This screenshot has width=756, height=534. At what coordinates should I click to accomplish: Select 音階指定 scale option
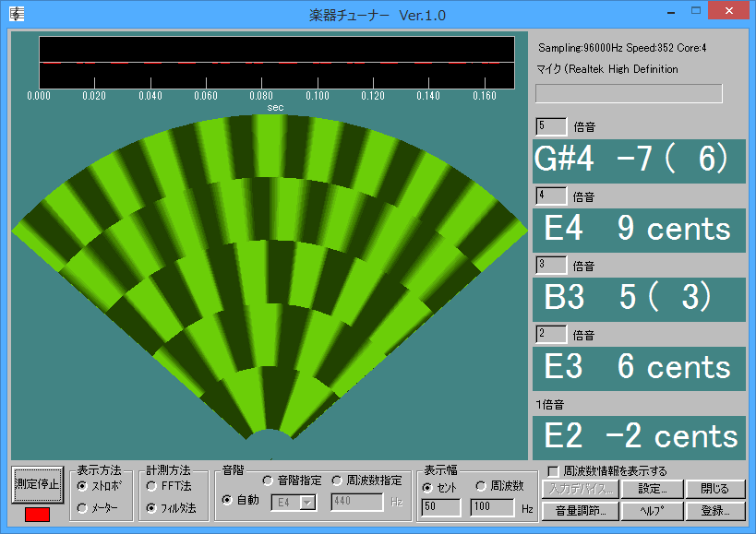click(268, 481)
